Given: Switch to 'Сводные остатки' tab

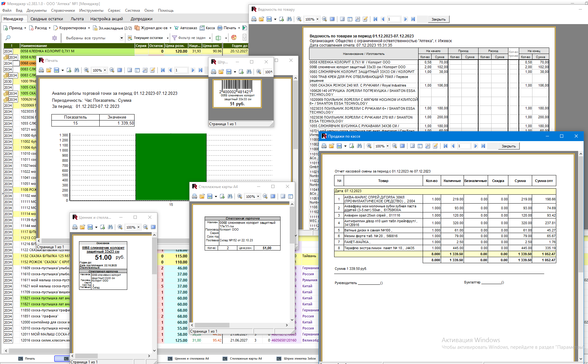Looking at the screenshot, I should (47, 19).
